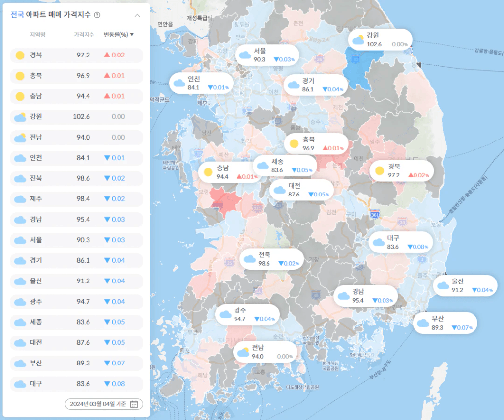Click the 서울 row cloud icon in list

tap(20, 240)
